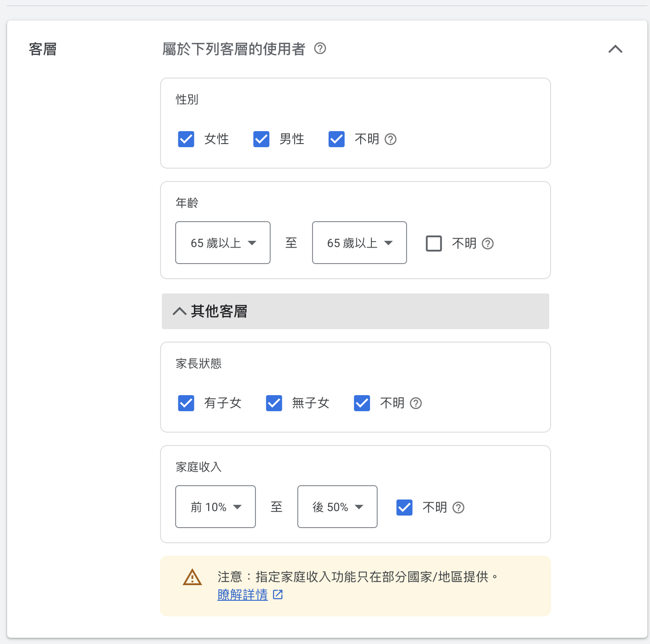Uncheck the 女性 gender checkbox
Screen dimensions: 650x644
(186, 139)
